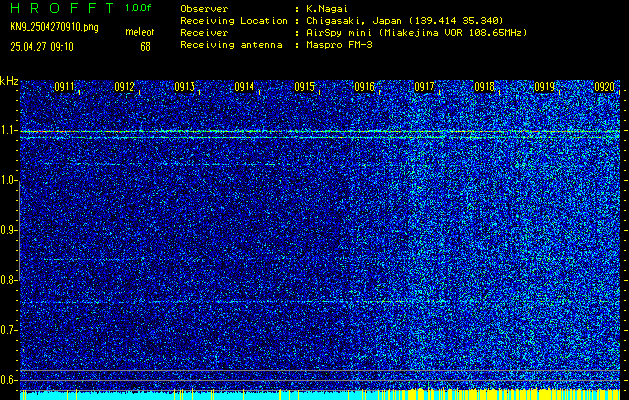Click the 0915 time marker
The width and height of the screenshot is (629, 400).
pyautogui.click(x=304, y=87)
